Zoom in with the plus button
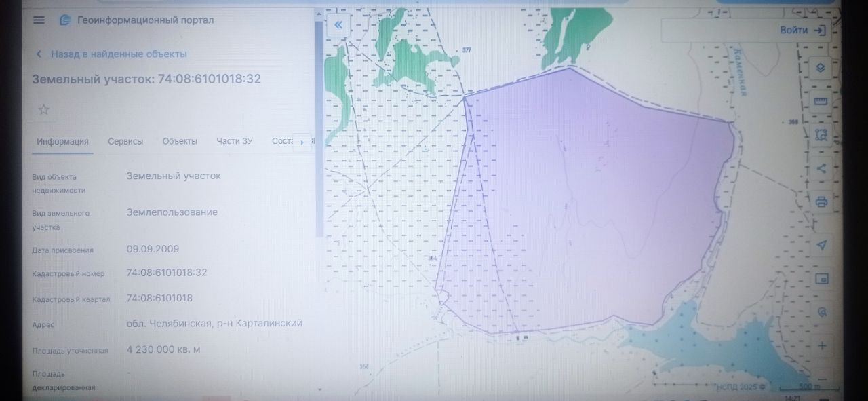 point(822,345)
